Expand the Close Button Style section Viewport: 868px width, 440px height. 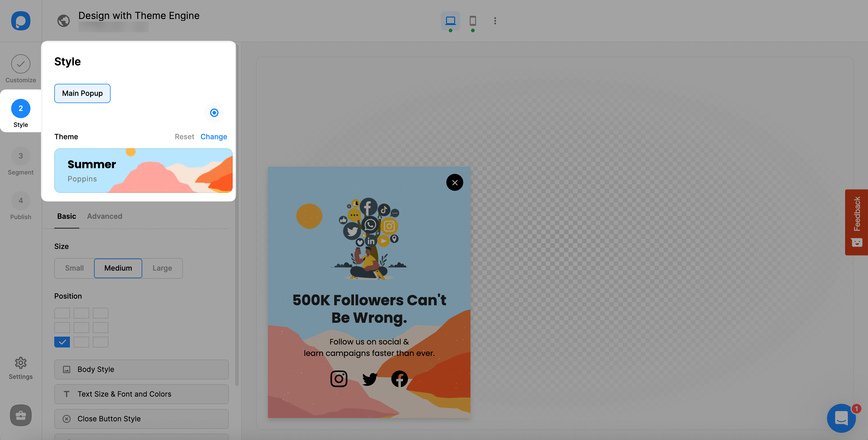tap(141, 419)
